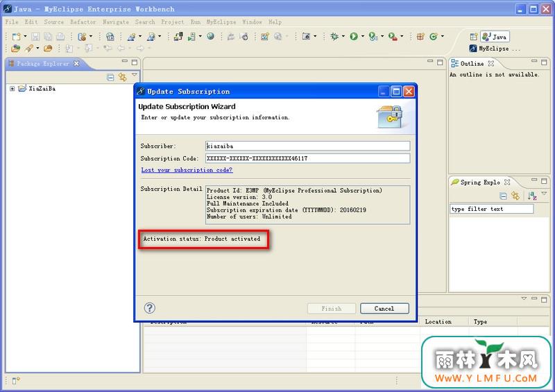Click the Finish button in the dialog
555x392 pixels.
(x=332, y=309)
